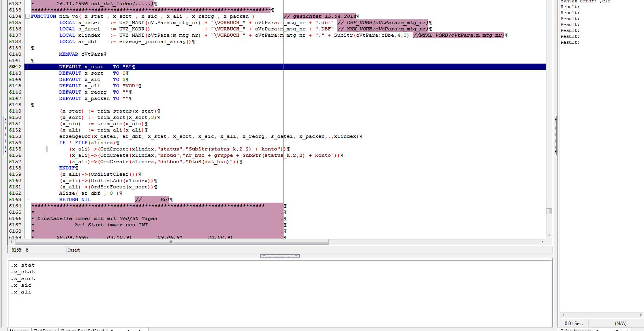The width and height of the screenshot is (644, 331).
Task: Collapse right panel using splitter handle
Action: (x=555, y=135)
